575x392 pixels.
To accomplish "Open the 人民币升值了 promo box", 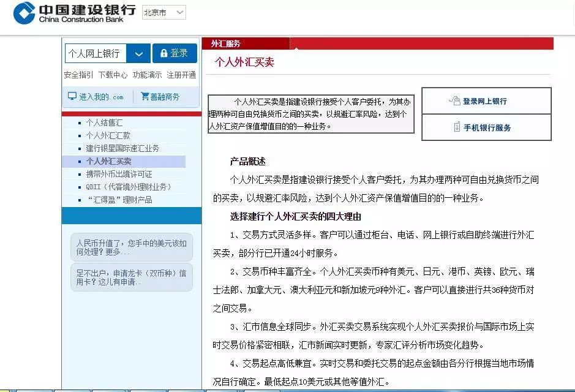I will pos(131,247).
